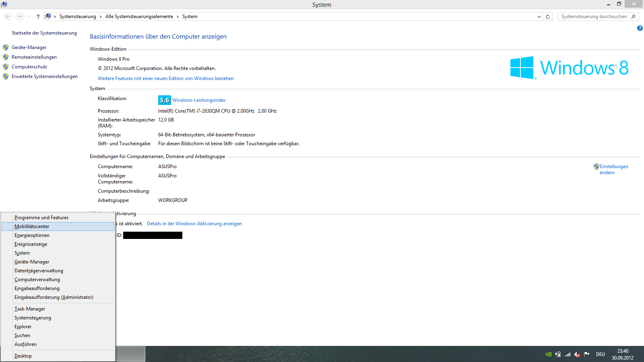Click shield icon beside Erweiterte Systemeinstellungen
Viewport: 644px width, 362px height.
[6, 76]
